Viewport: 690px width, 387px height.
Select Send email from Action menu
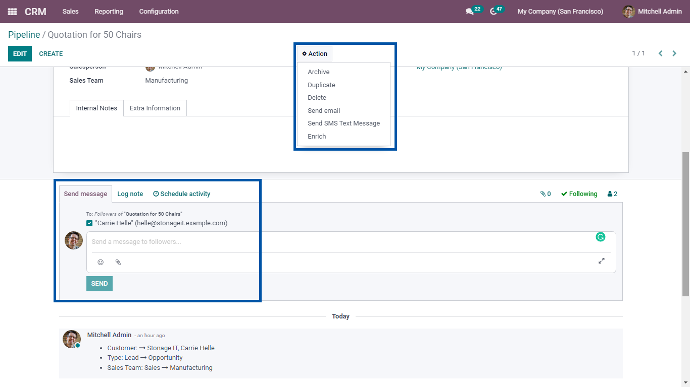tap(324, 111)
